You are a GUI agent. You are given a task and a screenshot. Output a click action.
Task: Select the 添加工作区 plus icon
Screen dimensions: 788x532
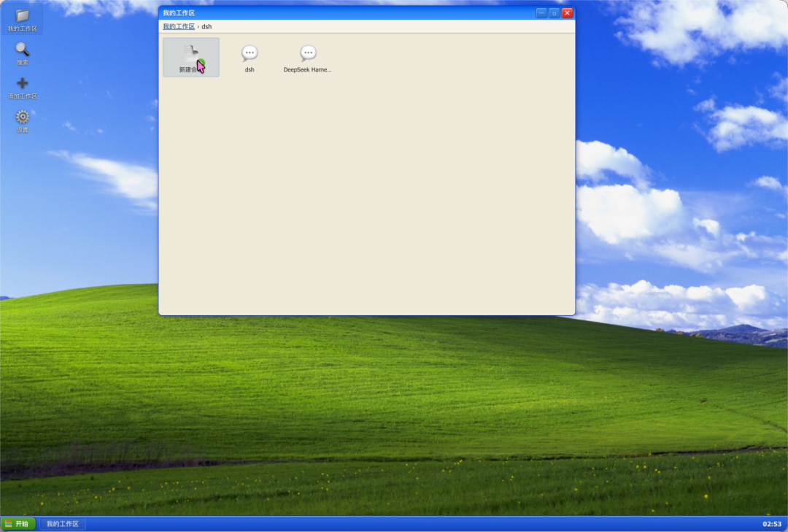click(x=22, y=88)
